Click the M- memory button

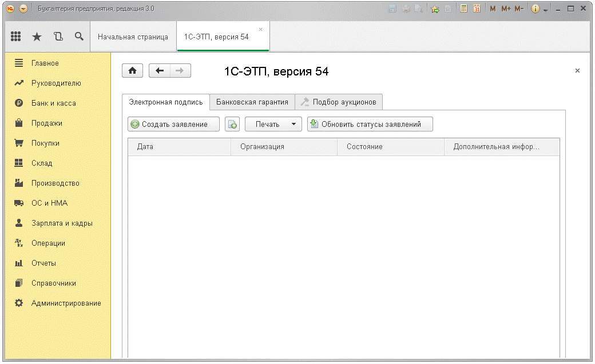click(519, 9)
